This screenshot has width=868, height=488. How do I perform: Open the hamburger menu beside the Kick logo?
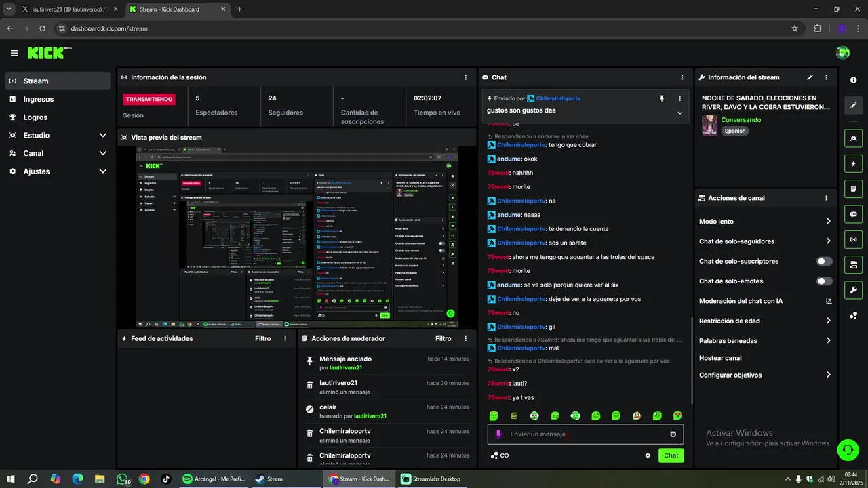(x=14, y=53)
